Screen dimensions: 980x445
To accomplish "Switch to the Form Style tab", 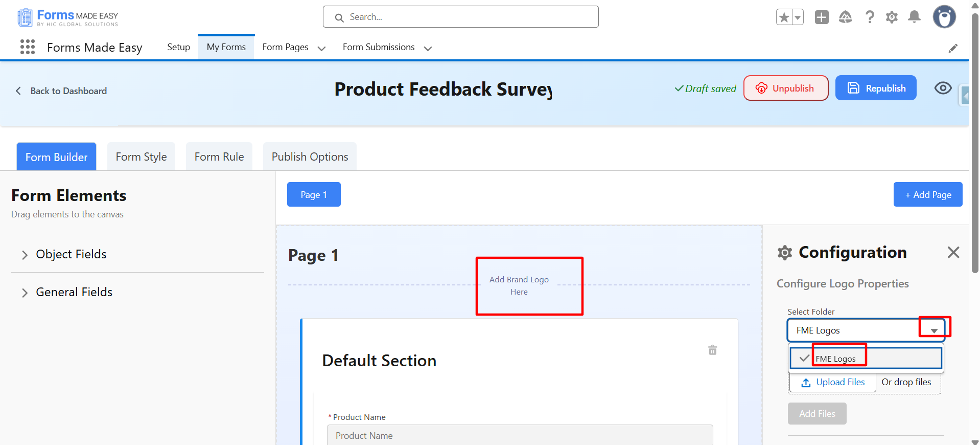I will coord(141,157).
